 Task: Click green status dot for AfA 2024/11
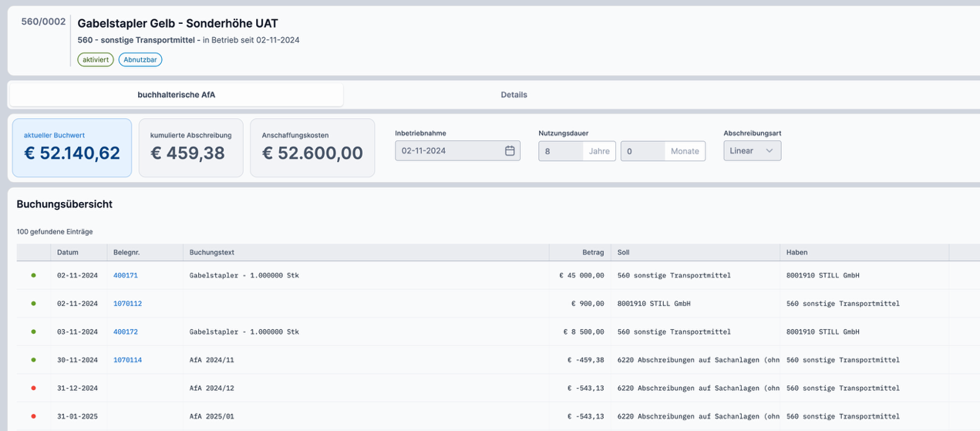33,360
